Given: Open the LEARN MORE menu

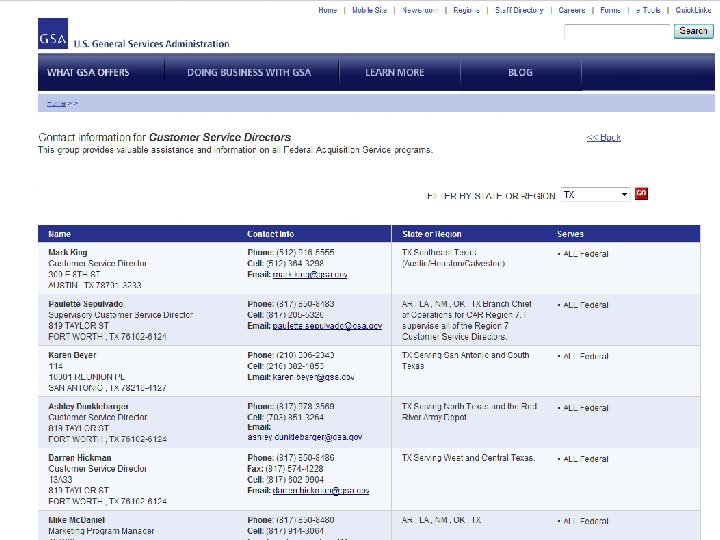Looking at the screenshot, I should click(394, 72).
